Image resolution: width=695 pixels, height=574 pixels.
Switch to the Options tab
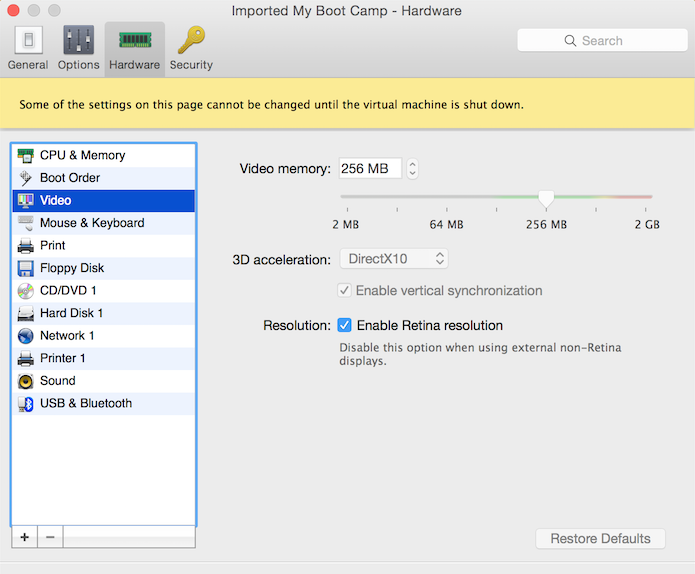click(78, 49)
